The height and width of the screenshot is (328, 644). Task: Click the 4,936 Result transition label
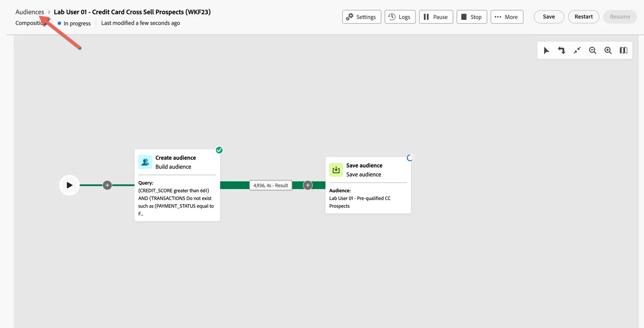(271, 185)
